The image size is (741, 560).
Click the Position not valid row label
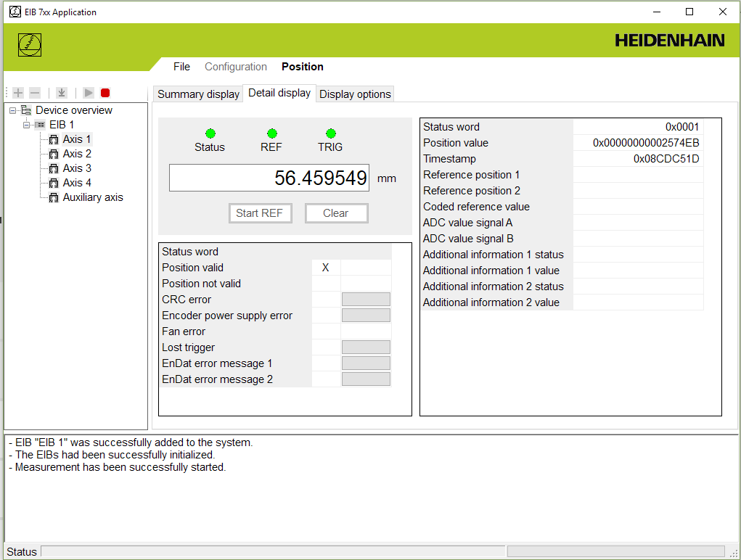(x=201, y=284)
